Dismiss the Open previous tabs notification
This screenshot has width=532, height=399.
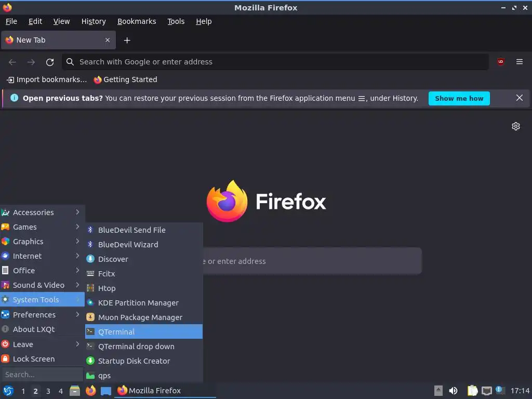tap(519, 98)
